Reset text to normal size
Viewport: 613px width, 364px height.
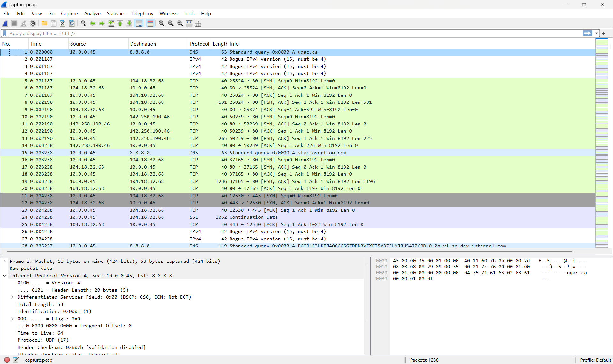(x=180, y=23)
